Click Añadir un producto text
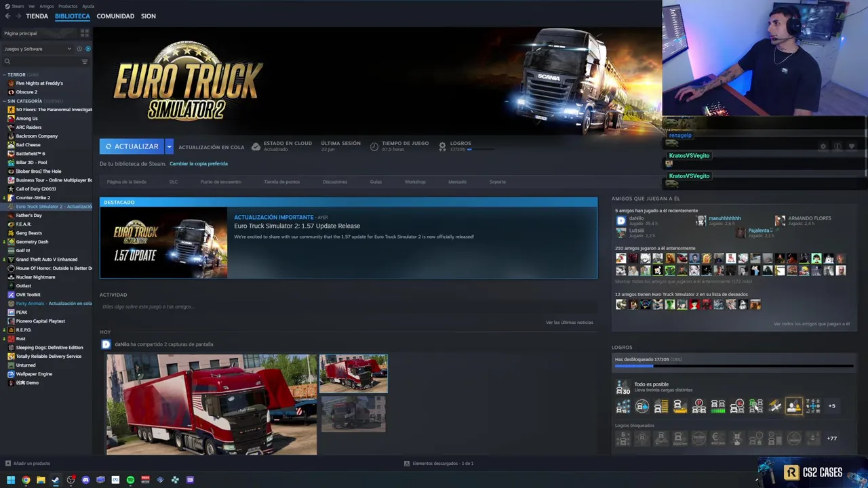 32,464
